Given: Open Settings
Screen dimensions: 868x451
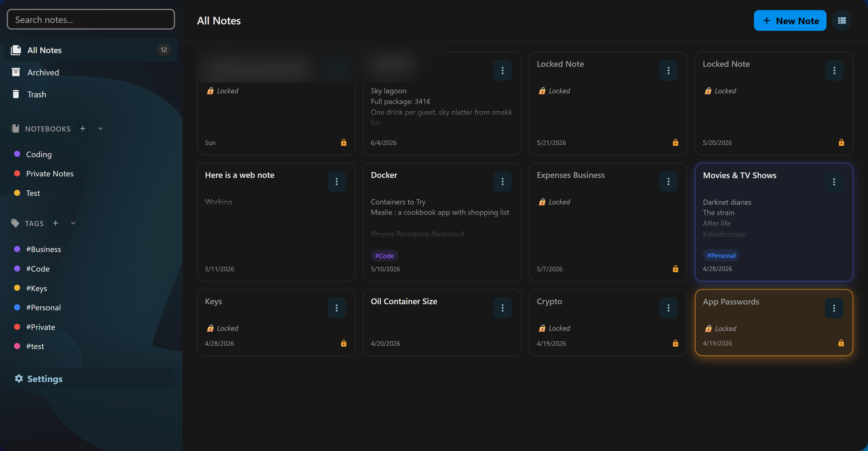Looking at the screenshot, I should (x=91, y=379).
